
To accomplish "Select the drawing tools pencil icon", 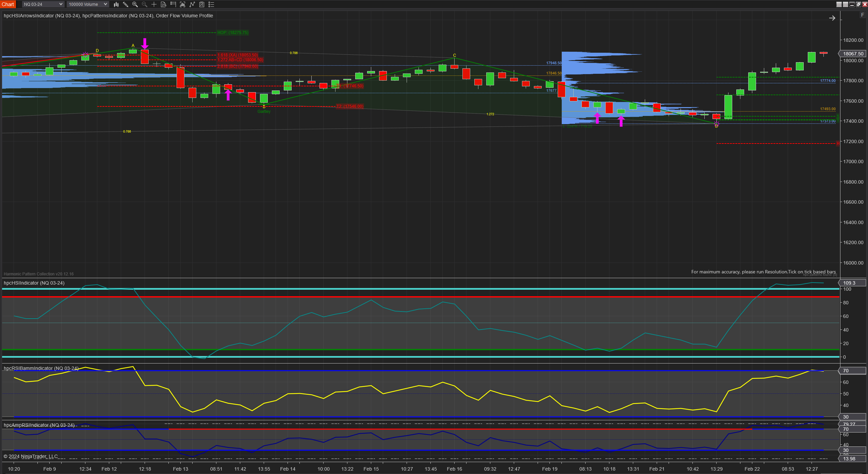I will (126, 4).
